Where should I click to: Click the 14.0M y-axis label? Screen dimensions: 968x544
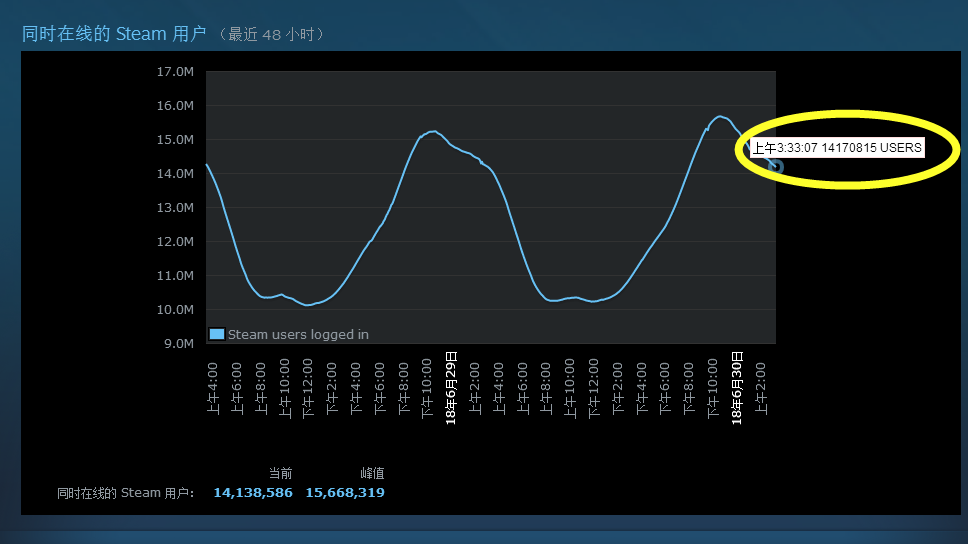(175, 174)
